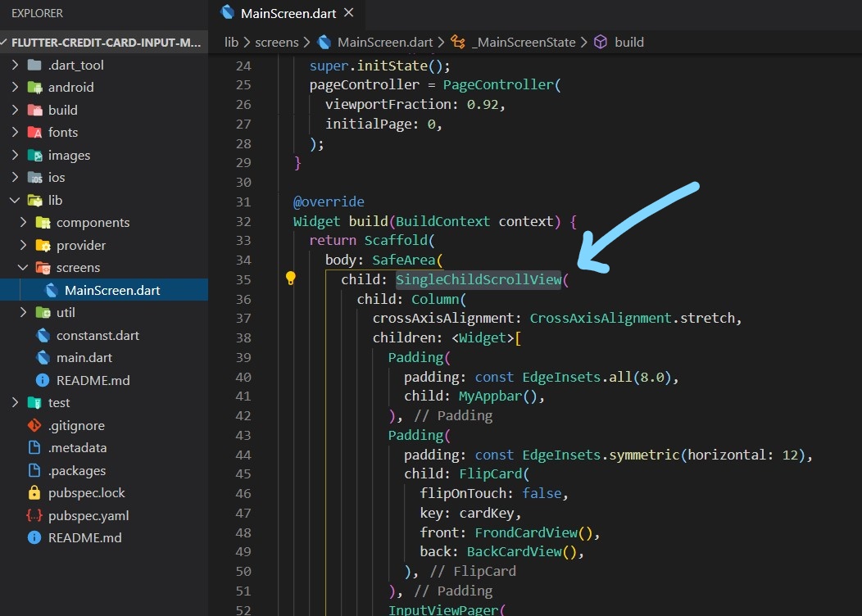The image size is (862, 616).
Task: Click InputViewPager on line 52
Action: click(443, 610)
